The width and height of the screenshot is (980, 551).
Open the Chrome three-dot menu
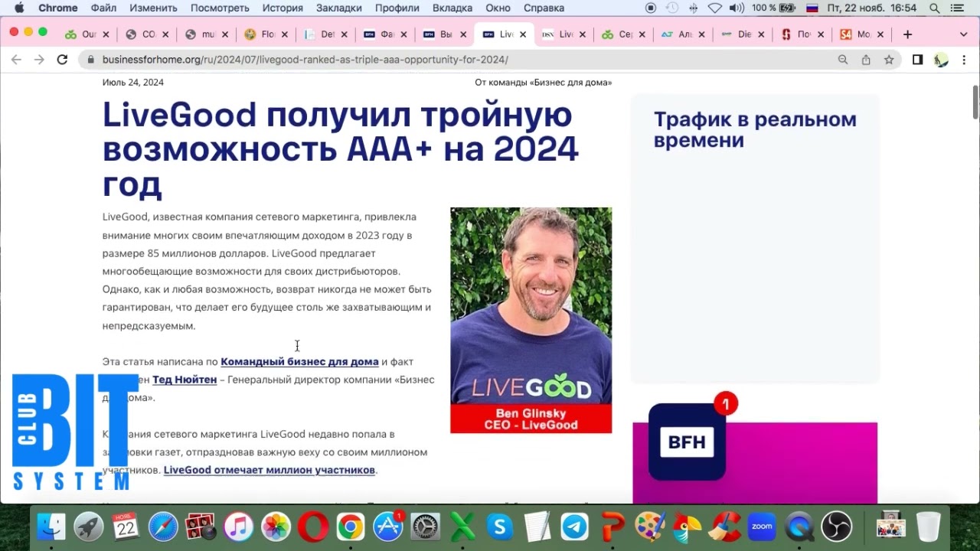coord(964,60)
